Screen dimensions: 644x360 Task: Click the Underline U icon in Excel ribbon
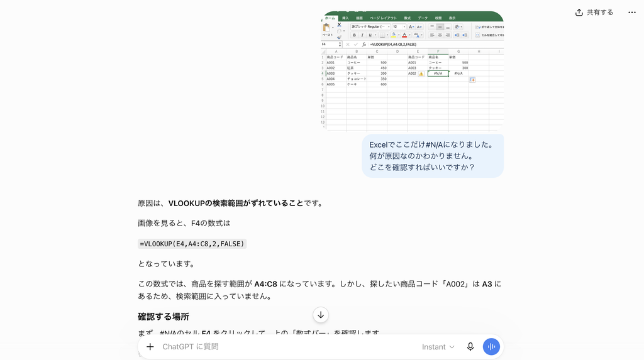(370, 35)
